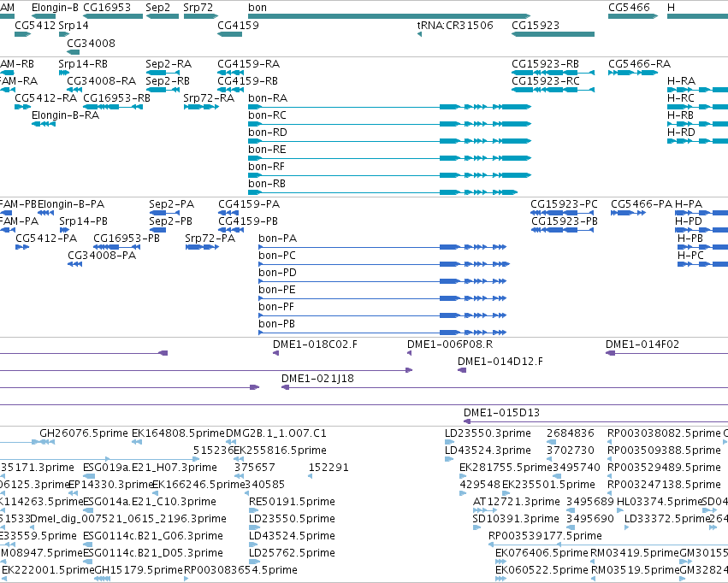Select EST RP003539177.5prime
Screen dimensions: 728x583
608,545
